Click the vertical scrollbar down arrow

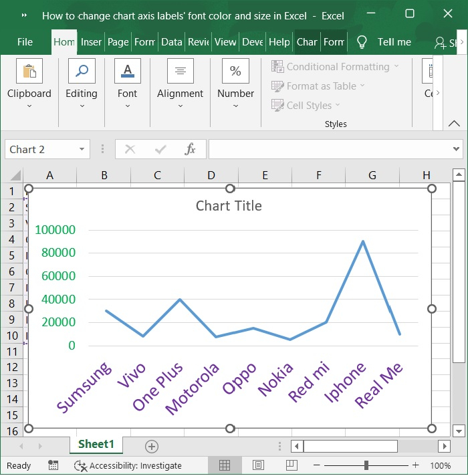click(459, 431)
